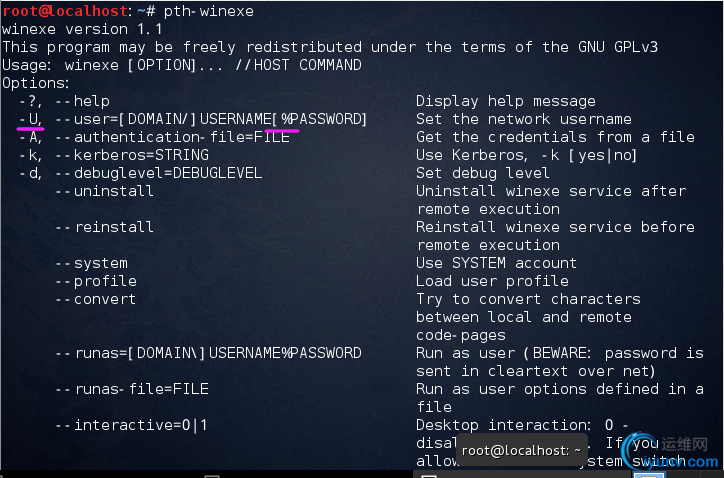
Task: Click the root@localhost shell prompt
Action: click(x=65, y=11)
